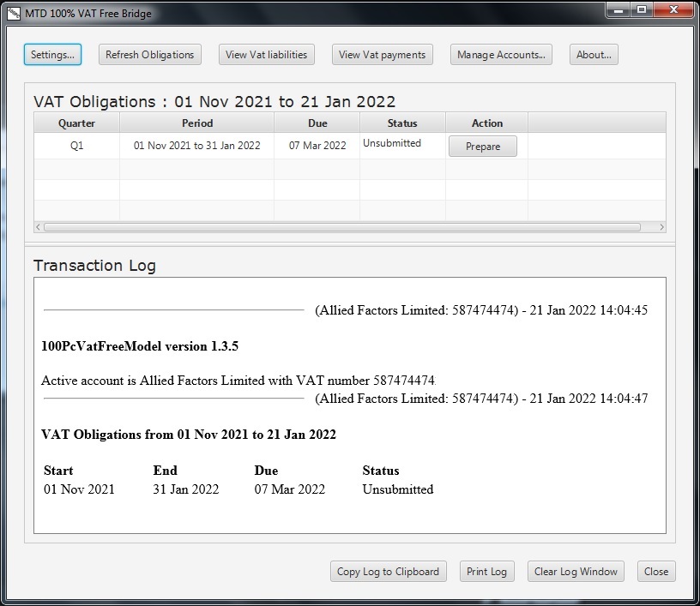
Task: Click the Status column header
Action: point(402,123)
